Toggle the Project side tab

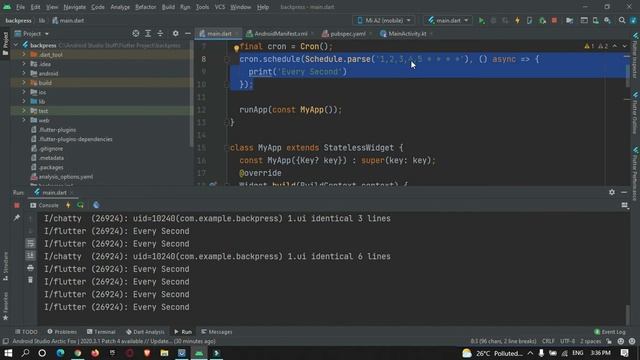(x=5, y=43)
